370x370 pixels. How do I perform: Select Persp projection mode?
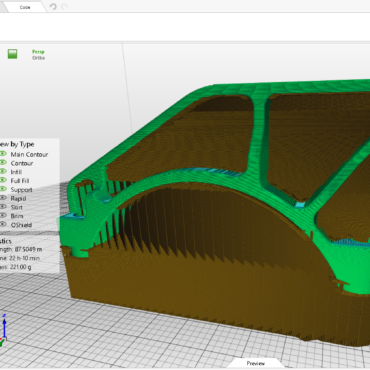(38, 52)
